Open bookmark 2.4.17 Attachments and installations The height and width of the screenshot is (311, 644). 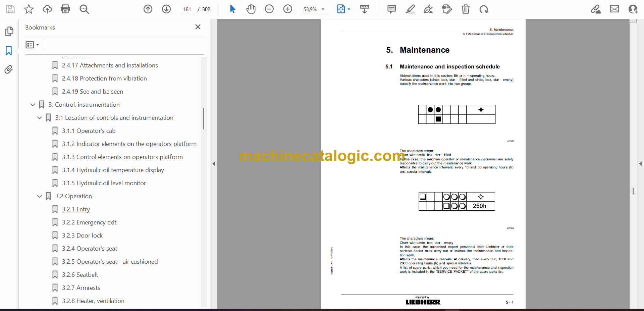tap(110, 65)
